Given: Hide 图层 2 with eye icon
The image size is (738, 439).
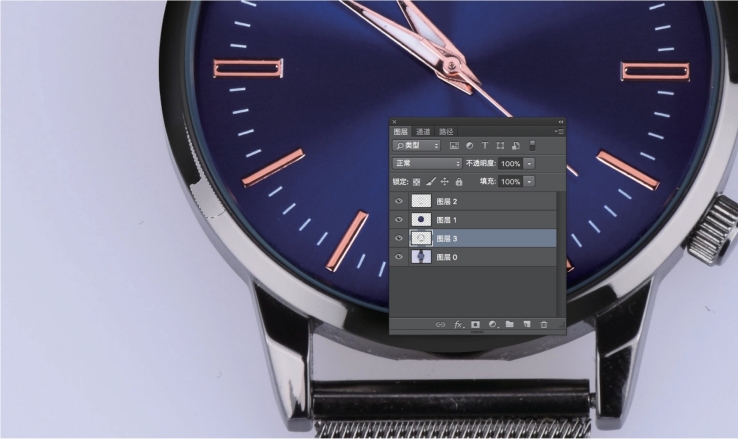Looking at the screenshot, I should click(399, 201).
